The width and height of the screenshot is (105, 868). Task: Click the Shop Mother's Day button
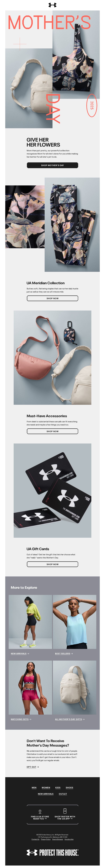click(52, 165)
